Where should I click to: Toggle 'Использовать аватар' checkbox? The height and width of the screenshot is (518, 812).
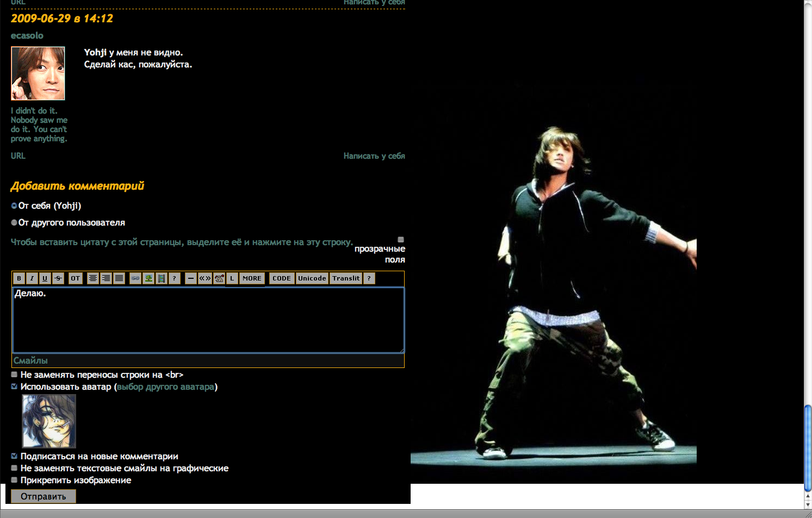point(14,387)
